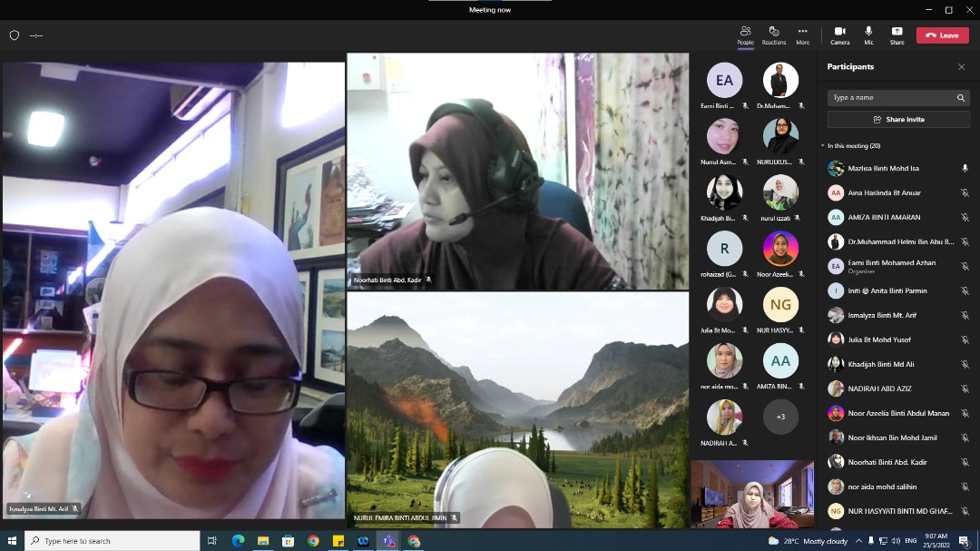Viewport: 980px width, 551px height.
Task: Click the R avatar for rohaizad
Action: [x=724, y=249]
